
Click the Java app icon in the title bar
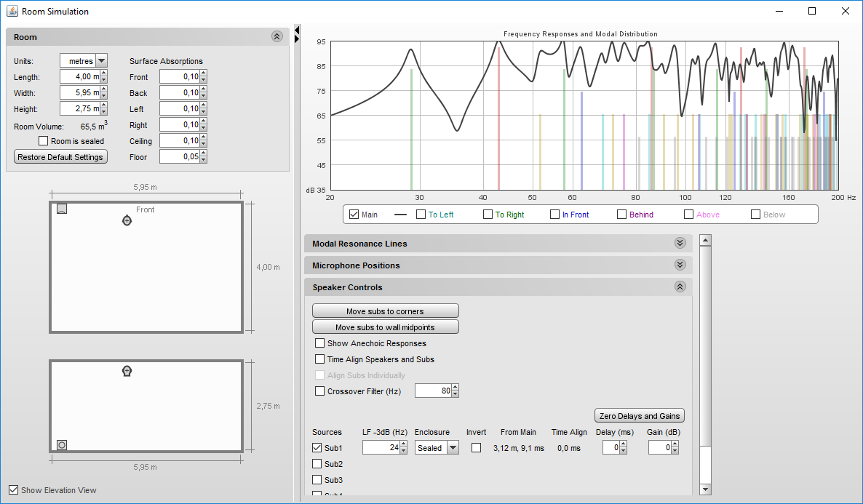(x=12, y=11)
